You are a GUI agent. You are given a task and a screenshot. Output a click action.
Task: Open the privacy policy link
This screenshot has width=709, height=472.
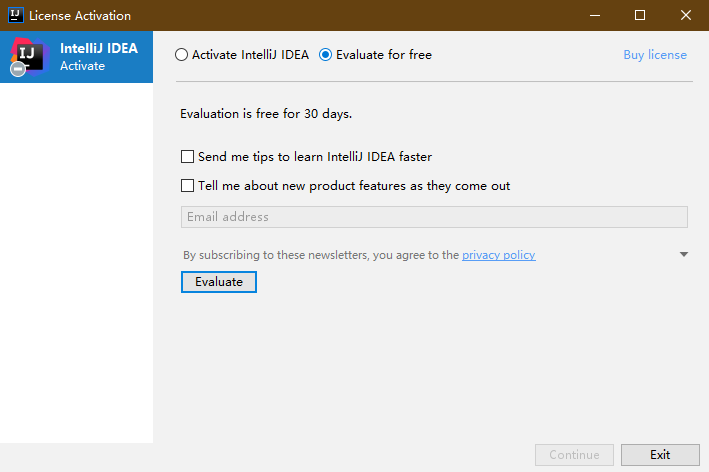click(x=498, y=255)
